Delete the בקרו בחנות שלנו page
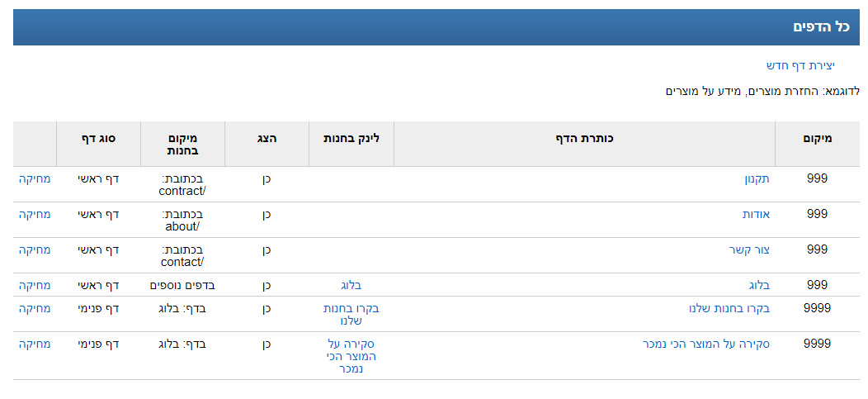 (35, 308)
